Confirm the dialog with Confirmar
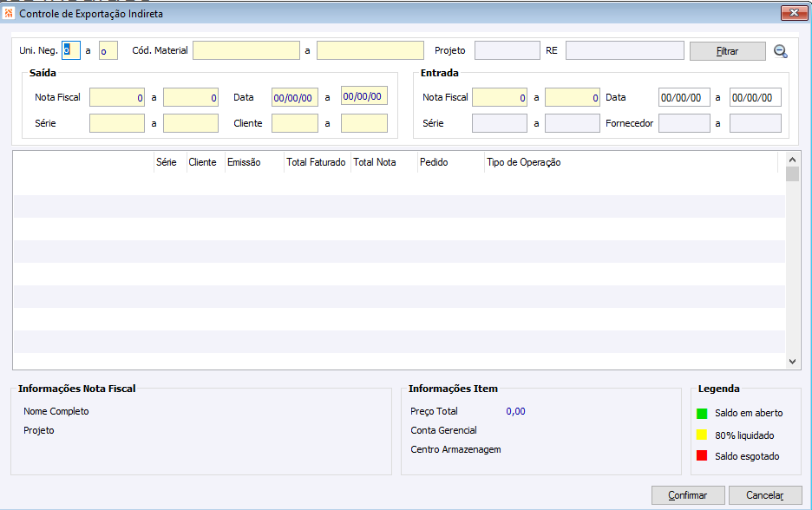 pos(687,495)
